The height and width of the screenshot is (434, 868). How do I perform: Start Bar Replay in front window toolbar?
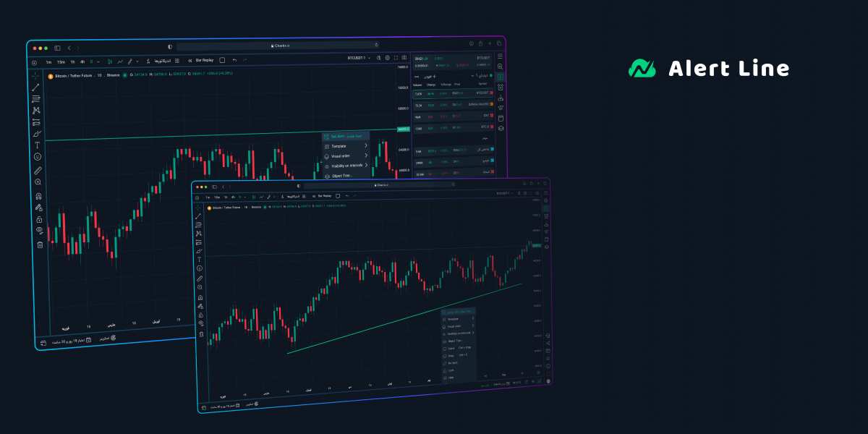click(324, 196)
